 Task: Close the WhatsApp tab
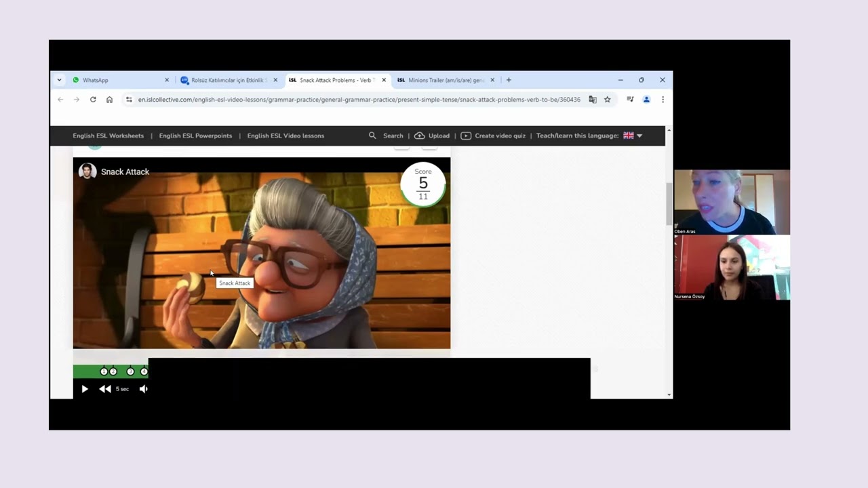(x=167, y=80)
